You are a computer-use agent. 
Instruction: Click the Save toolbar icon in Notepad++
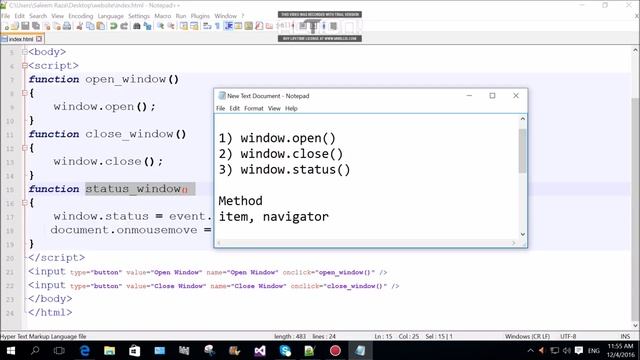(25, 26)
